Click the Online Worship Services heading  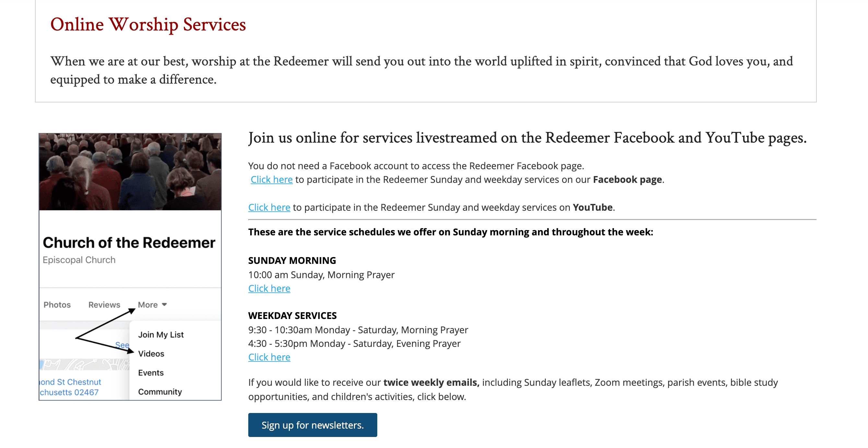click(148, 24)
